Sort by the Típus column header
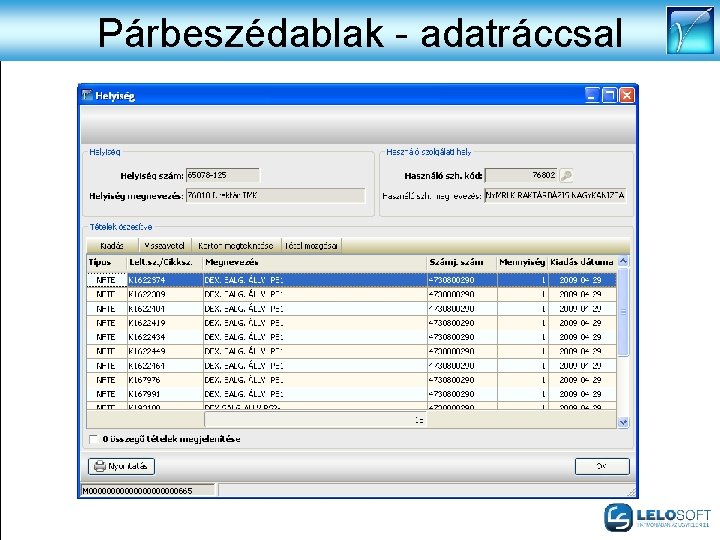720x540 pixels. click(107, 263)
